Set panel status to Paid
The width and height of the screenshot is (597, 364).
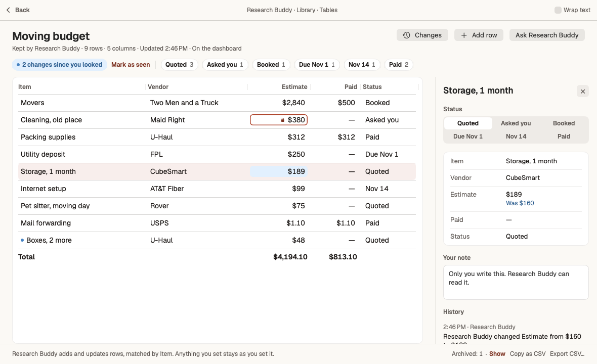(564, 136)
